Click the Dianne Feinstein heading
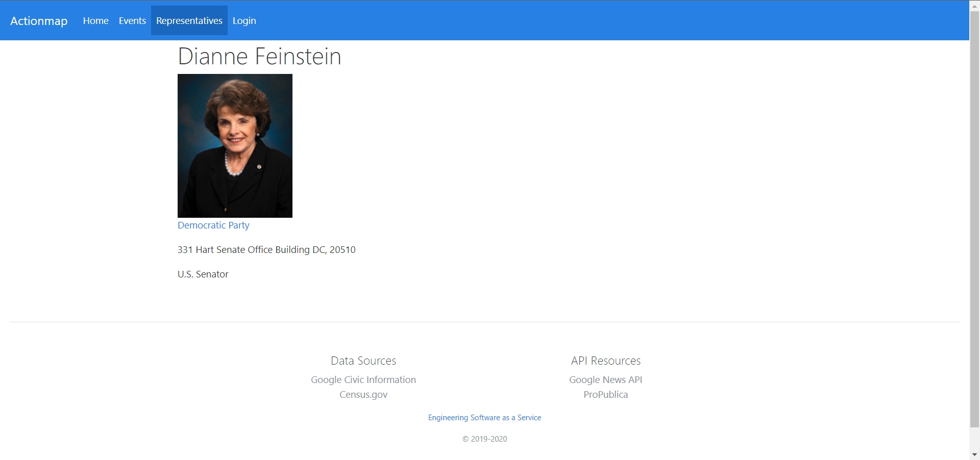Screen dimensions: 980x460 point(259,57)
